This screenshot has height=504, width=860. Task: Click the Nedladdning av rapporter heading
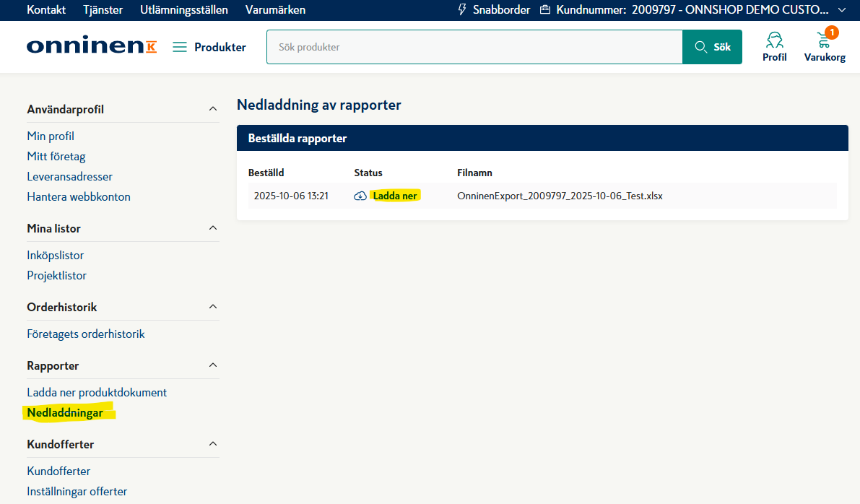[x=319, y=105]
